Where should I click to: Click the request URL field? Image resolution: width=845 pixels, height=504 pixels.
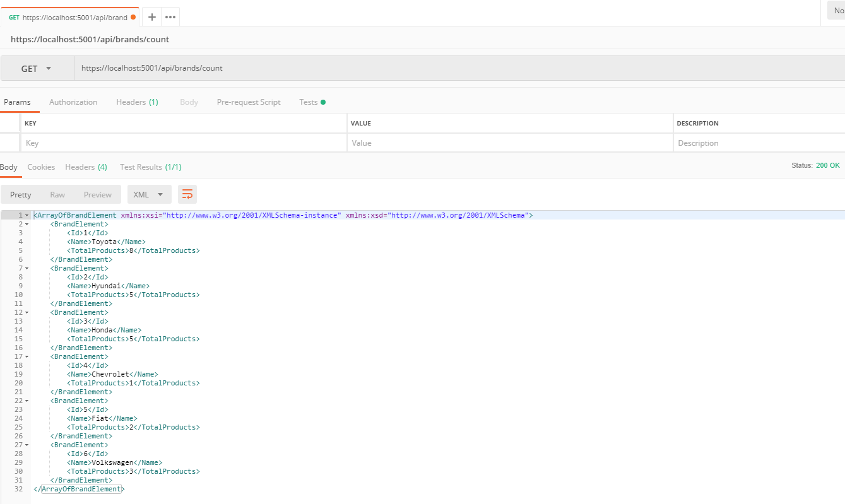459,68
